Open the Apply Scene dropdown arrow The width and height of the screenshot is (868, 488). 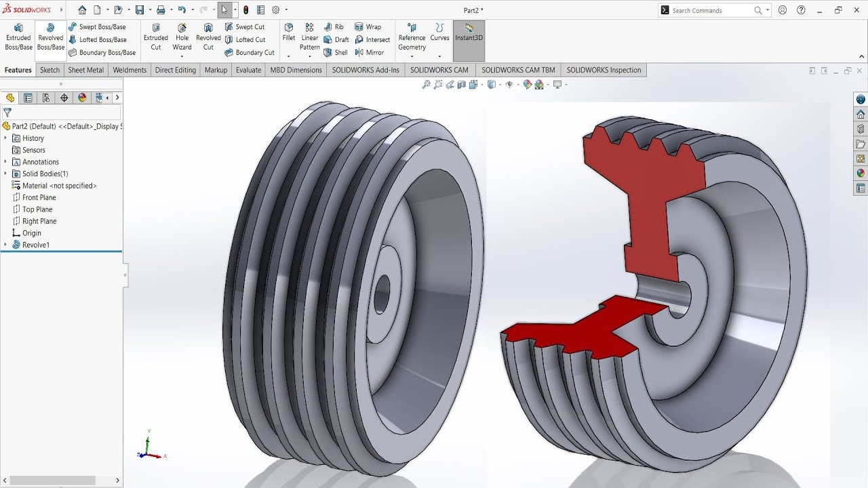548,85
